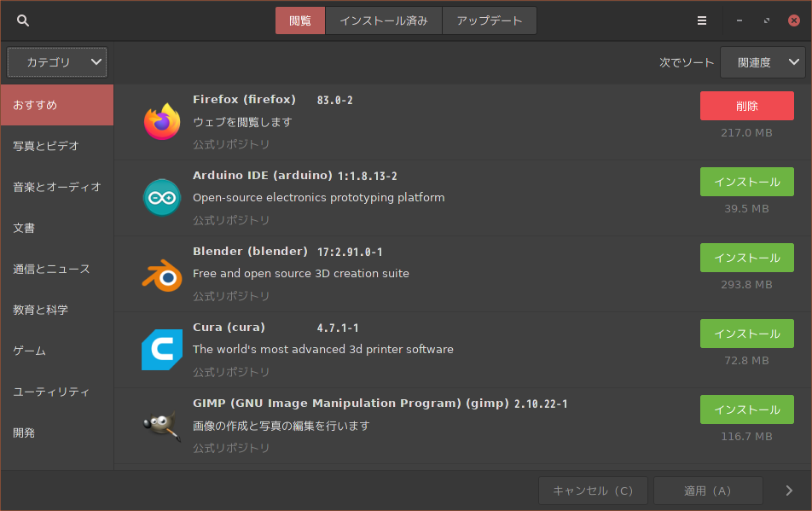Select the 音楽とオーディオ category
812x511 pixels.
57,187
